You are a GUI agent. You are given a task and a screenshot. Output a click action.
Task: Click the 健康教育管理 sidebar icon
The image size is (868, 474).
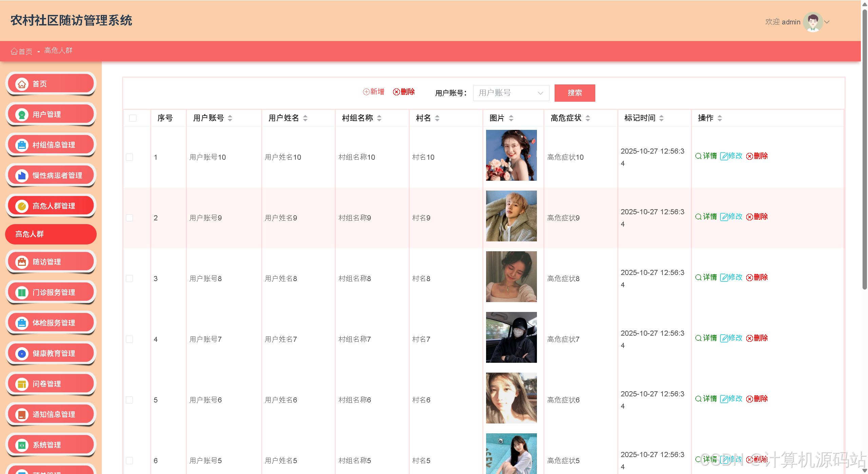22,354
